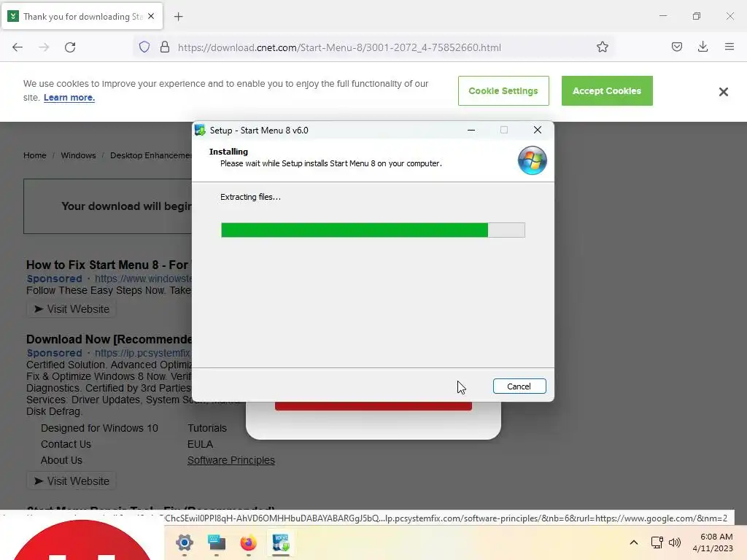The height and width of the screenshot is (560, 747).
Task: Open Windows breadcrumb link
Action: click(x=78, y=155)
